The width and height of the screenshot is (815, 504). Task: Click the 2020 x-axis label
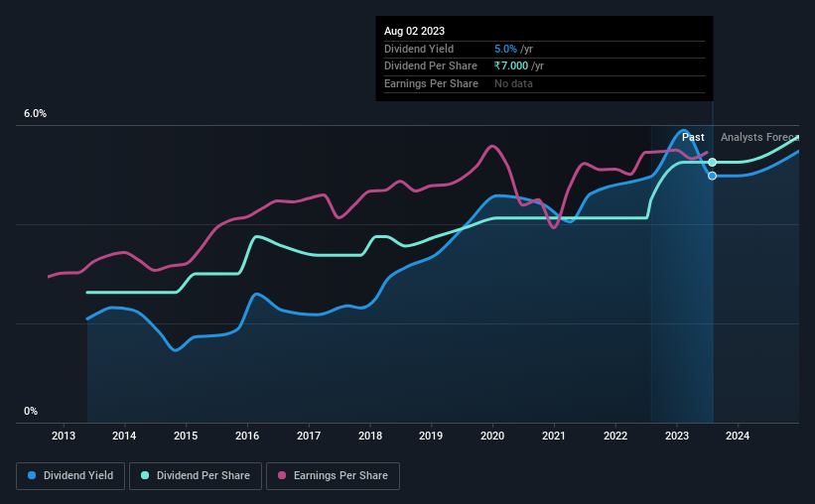coord(492,436)
